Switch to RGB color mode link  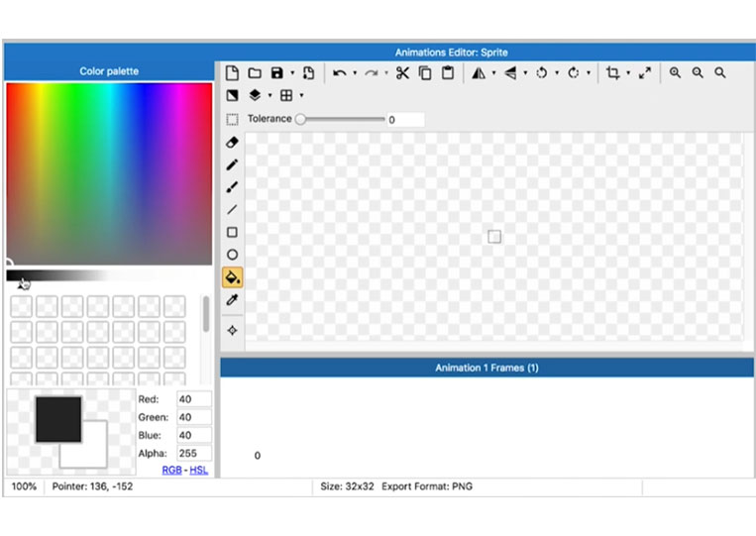(171, 470)
